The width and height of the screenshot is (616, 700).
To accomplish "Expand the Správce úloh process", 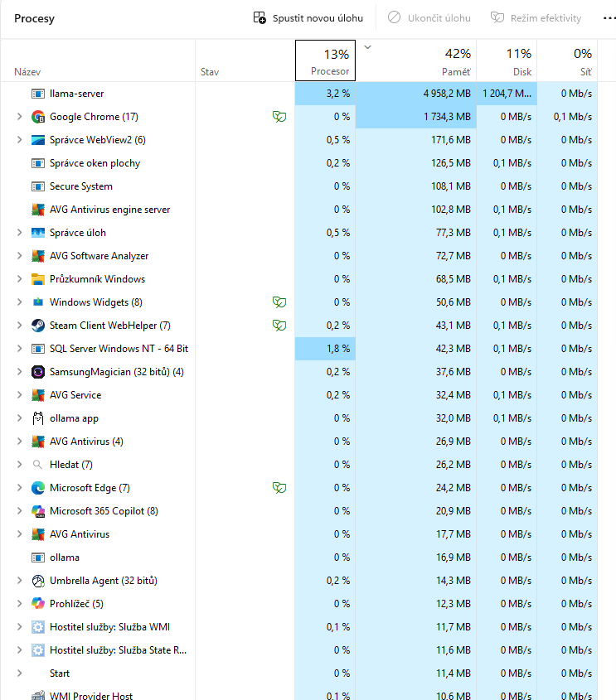I will 19,233.
